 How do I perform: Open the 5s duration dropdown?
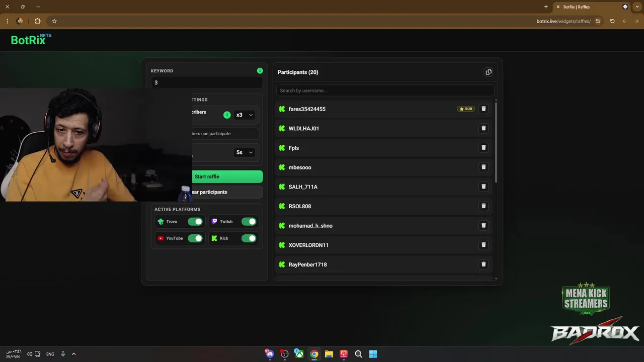pyautogui.click(x=245, y=152)
